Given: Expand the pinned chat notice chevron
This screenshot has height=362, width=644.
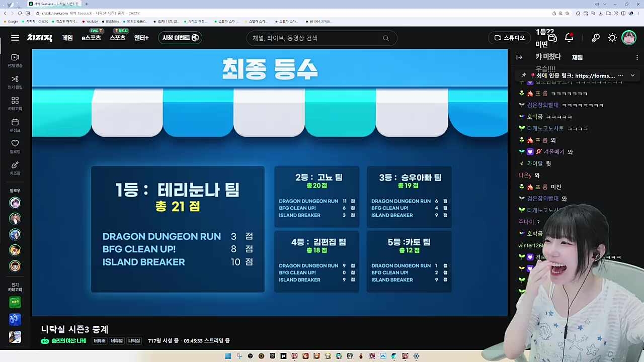Looking at the screenshot, I should point(632,75).
